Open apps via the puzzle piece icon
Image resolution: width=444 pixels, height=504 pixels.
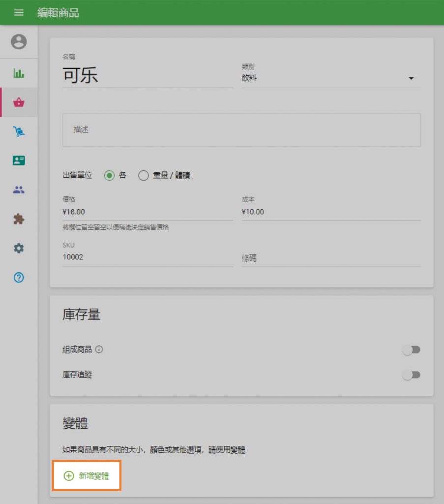click(19, 219)
